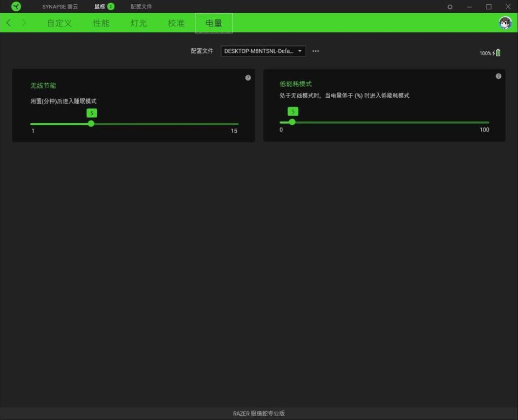Go back with the left arrow
The height and width of the screenshot is (420, 518).
tap(9, 23)
